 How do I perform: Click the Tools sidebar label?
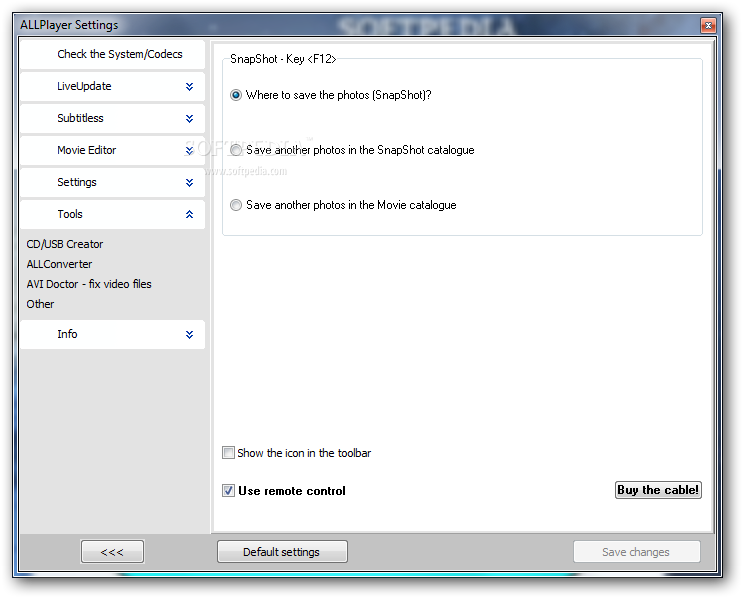click(70, 214)
